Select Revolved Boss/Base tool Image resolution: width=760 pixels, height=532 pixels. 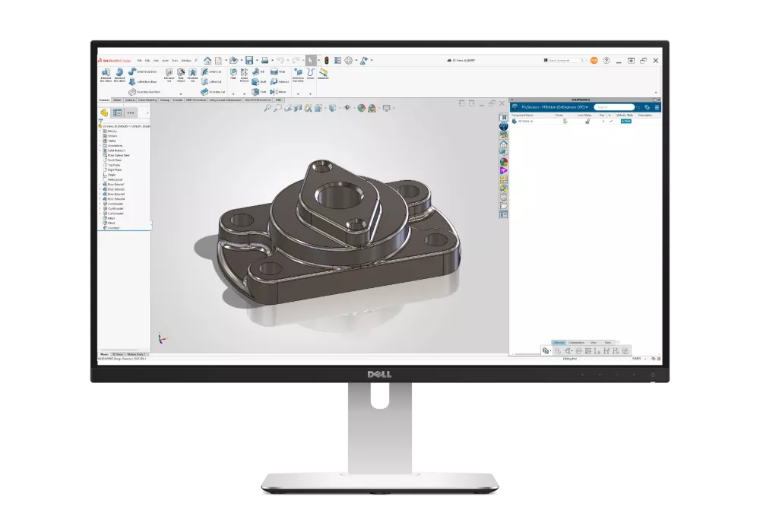(x=119, y=74)
